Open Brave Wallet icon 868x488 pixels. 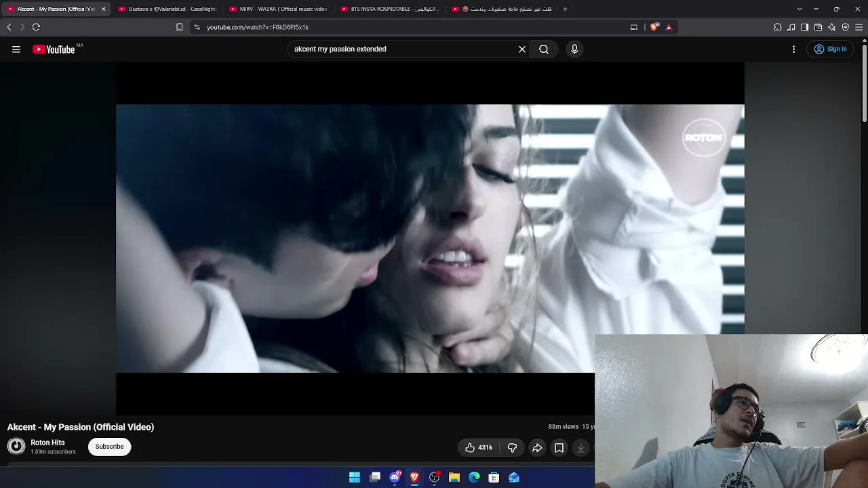pyautogui.click(x=818, y=27)
